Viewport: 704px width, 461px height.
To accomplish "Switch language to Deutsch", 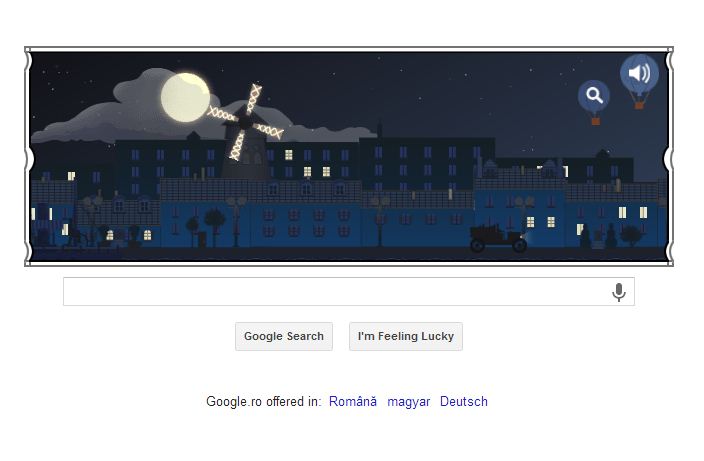I will click(464, 401).
